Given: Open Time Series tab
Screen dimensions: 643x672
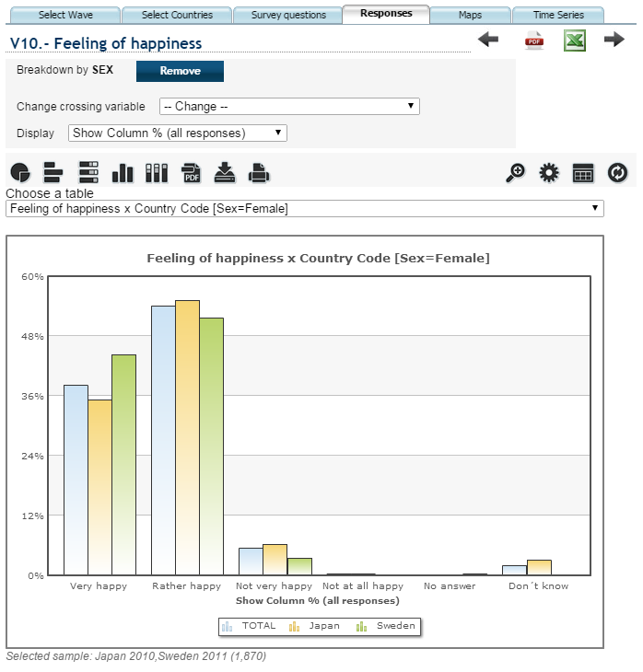Looking at the screenshot, I should click(x=558, y=15).
